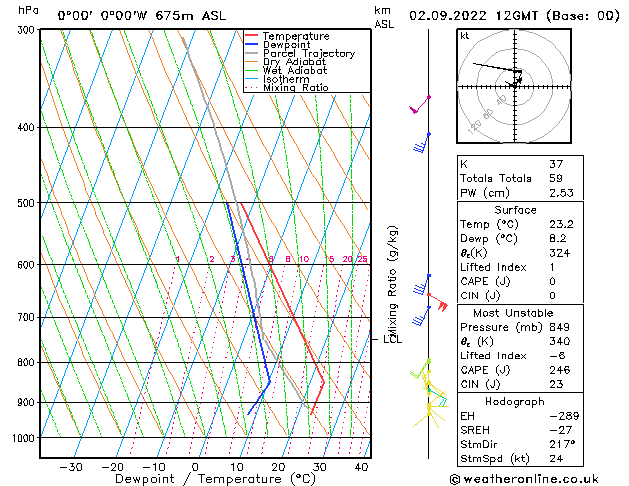Click the 300 hPa pressure label
Image resolution: width=629 pixels, height=486 pixels.
pyautogui.click(x=28, y=30)
